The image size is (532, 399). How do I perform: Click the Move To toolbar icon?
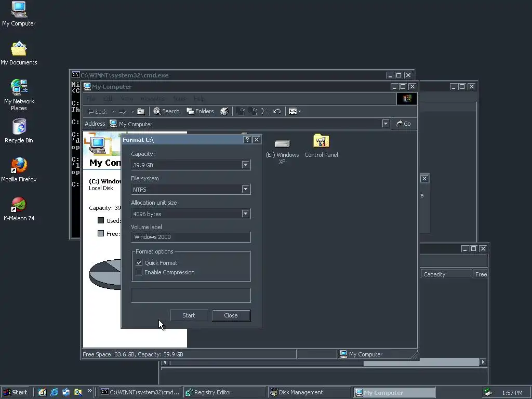click(240, 111)
